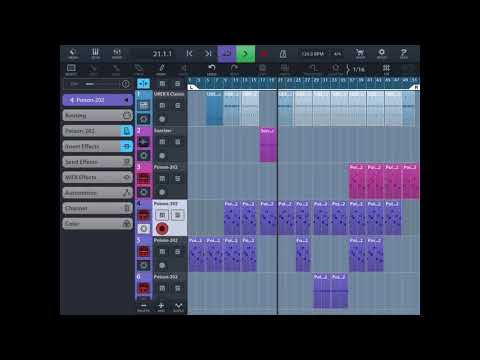
Task: Select the Quantize tool
Action: (336, 70)
